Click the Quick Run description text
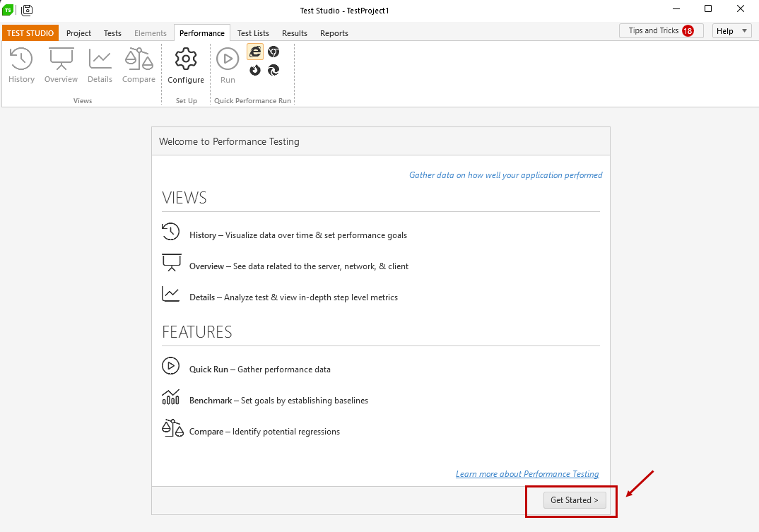759x532 pixels. (260, 370)
